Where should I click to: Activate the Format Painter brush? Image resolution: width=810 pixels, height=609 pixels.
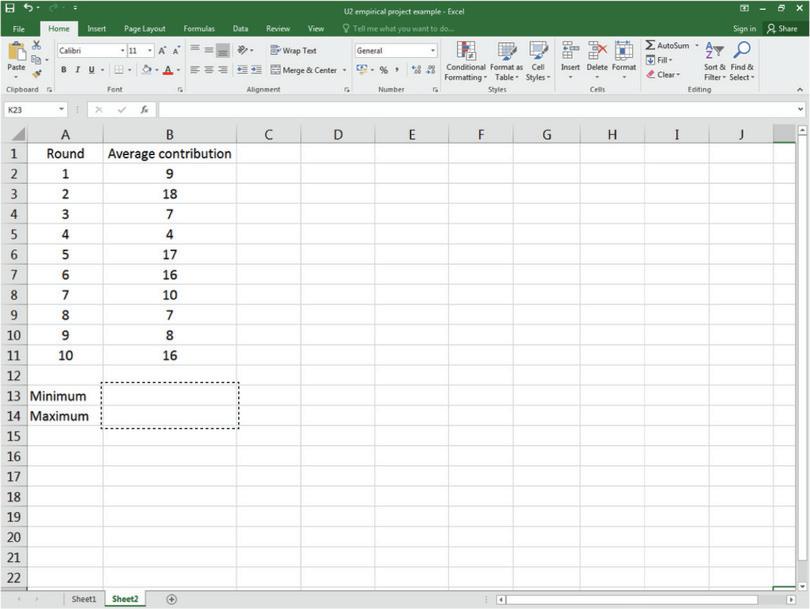click(x=36, y=74)
